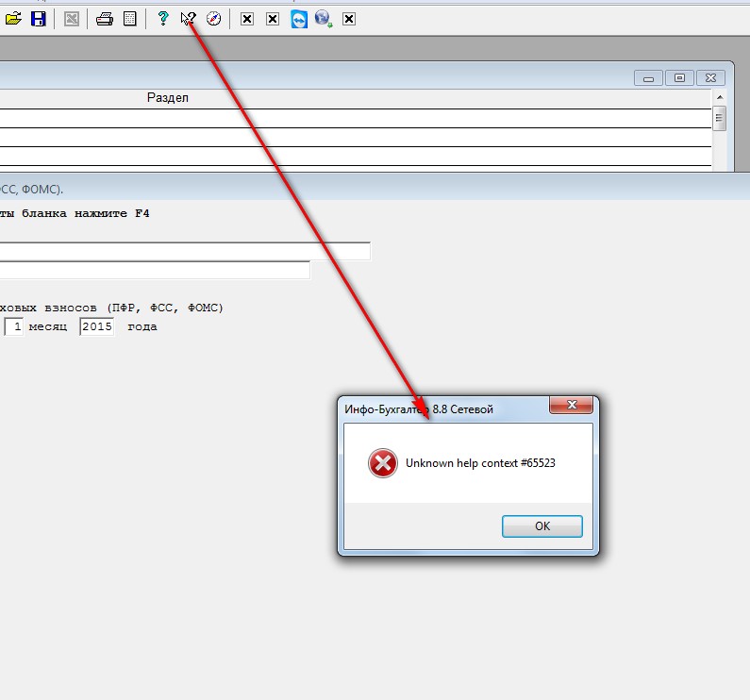
Task: Click the table's vertical scrollbar thumb
Action: click(719, 118)
